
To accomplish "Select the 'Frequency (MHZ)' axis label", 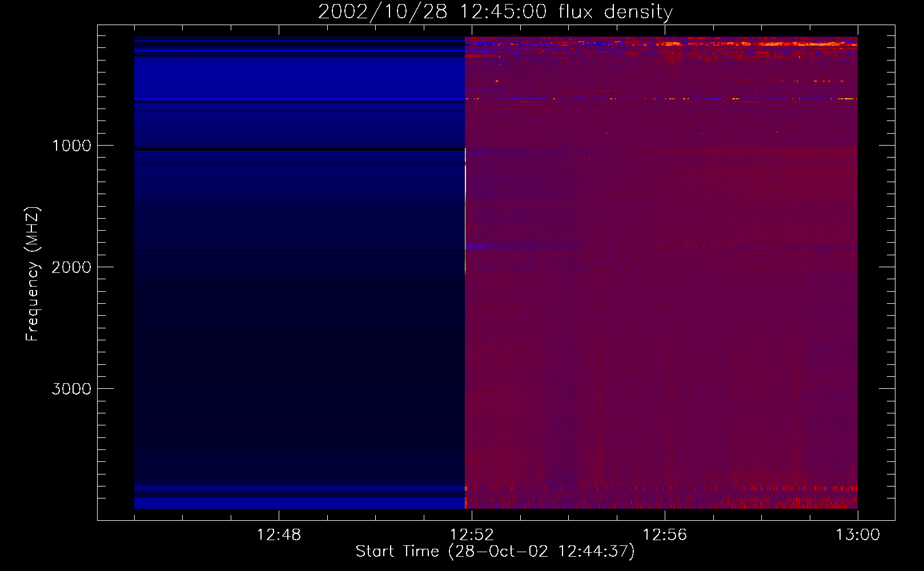I will tap(33, 274).
